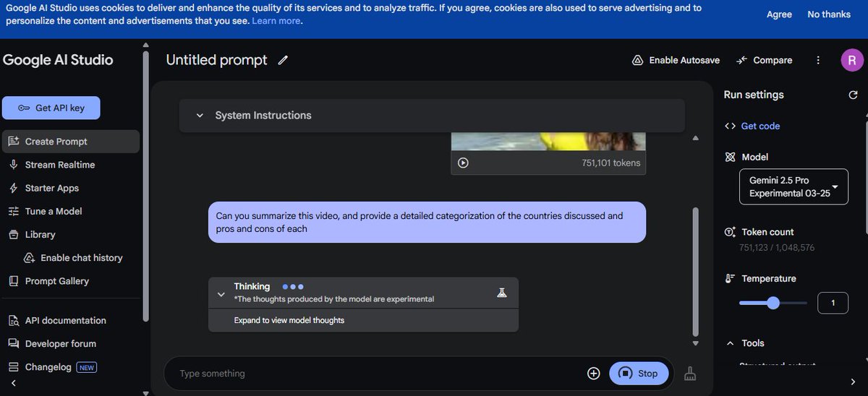Click the chat scrollbar down arrow

(x=695, y=344)
